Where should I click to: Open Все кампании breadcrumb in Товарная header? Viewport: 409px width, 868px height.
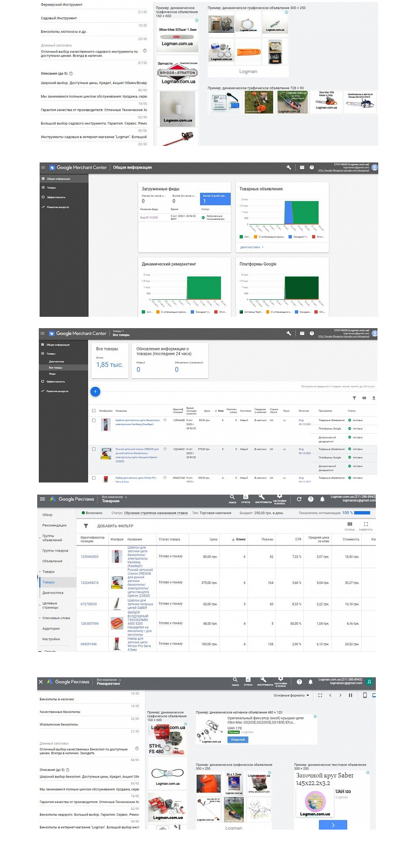point(112,497)
